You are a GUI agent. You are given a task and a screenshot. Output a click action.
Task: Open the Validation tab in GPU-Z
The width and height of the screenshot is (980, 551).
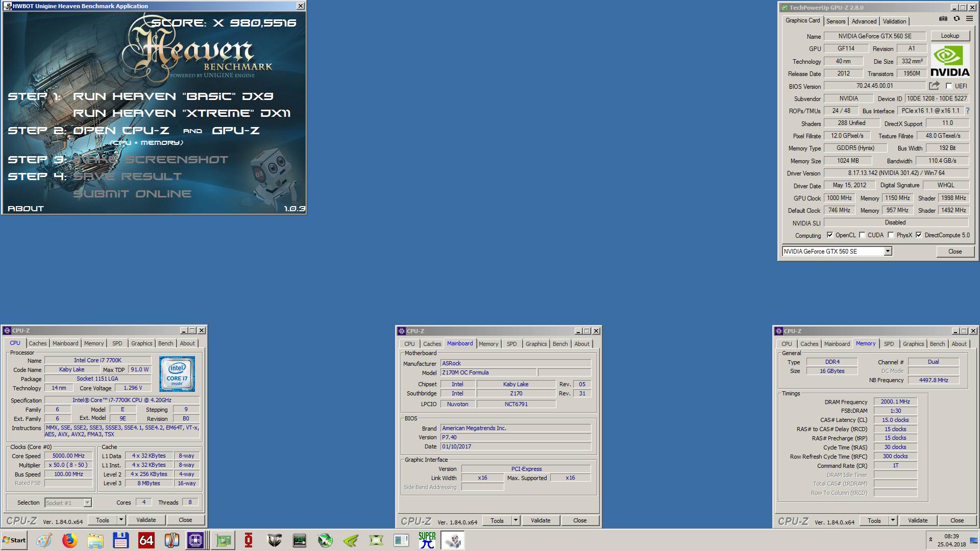894,21
